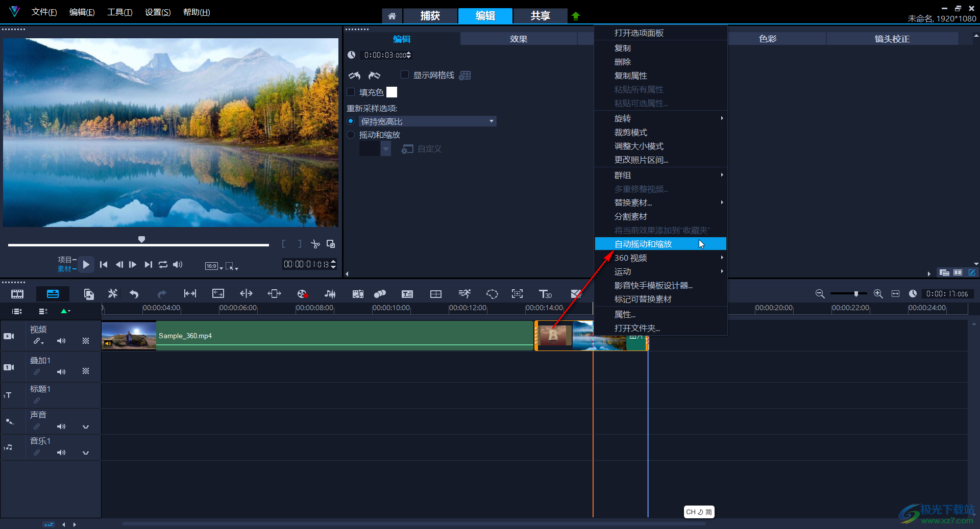The width and height of the screenshot is (980, 529).
Task: Expand the 旋转 submenu
Action: tap(660, 118)
